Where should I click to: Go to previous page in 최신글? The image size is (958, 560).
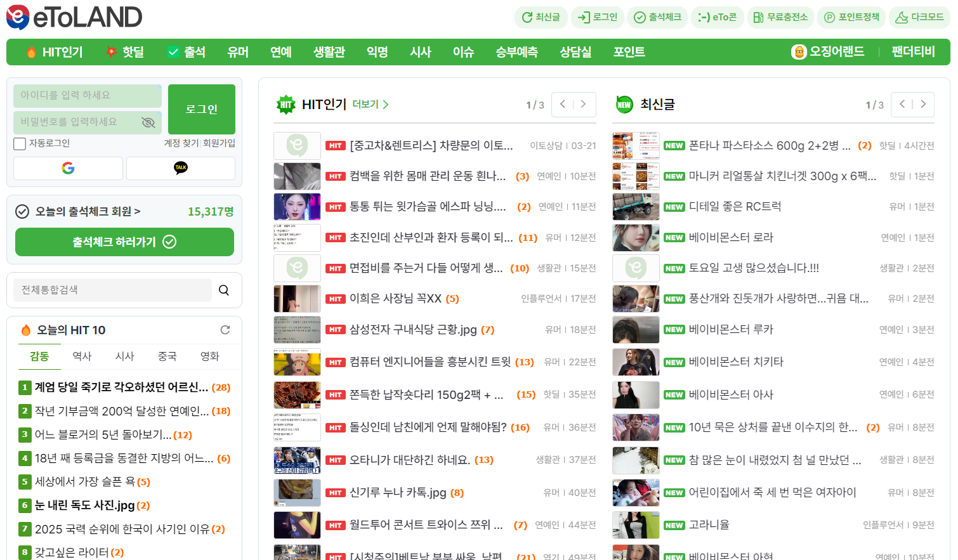tap(902, 105)
